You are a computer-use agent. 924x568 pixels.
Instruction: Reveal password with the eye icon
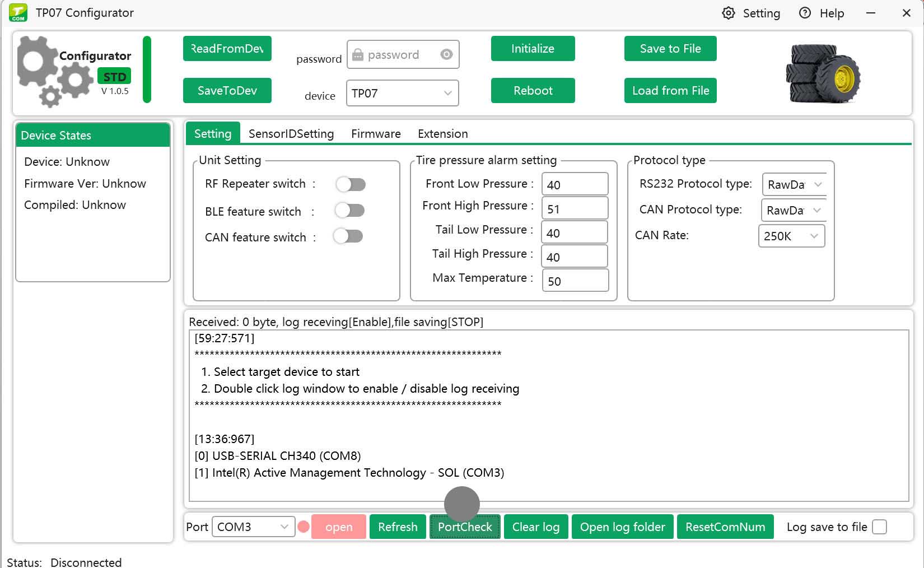(x=446, y=54)
